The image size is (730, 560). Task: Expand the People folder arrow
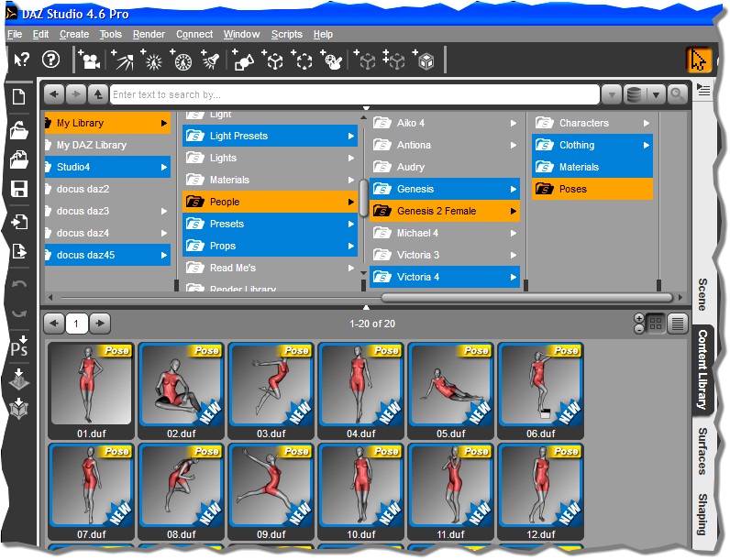[350, 202]
